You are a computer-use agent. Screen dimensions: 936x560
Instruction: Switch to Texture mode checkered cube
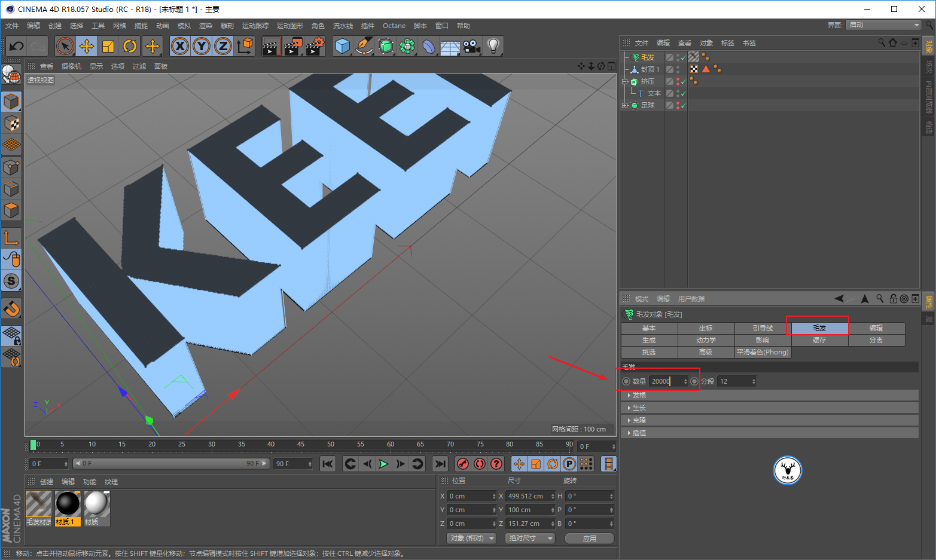11,124
